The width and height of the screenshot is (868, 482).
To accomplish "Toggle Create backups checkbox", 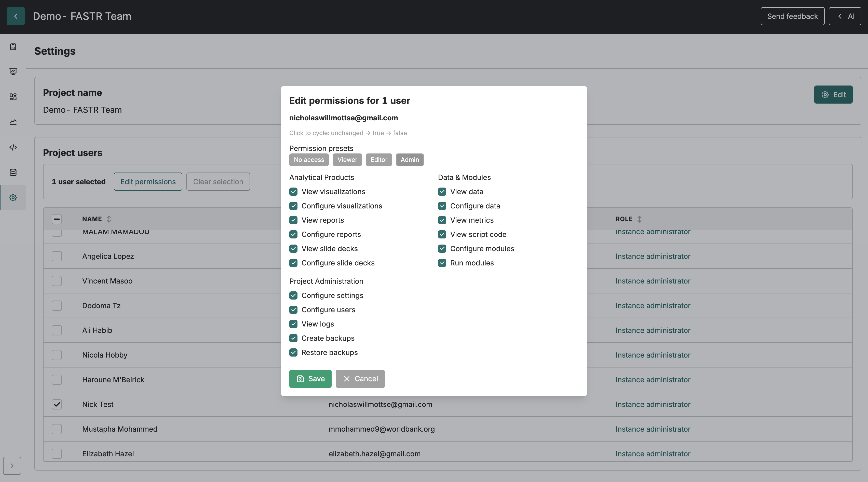I will click(x=293, y=338).
